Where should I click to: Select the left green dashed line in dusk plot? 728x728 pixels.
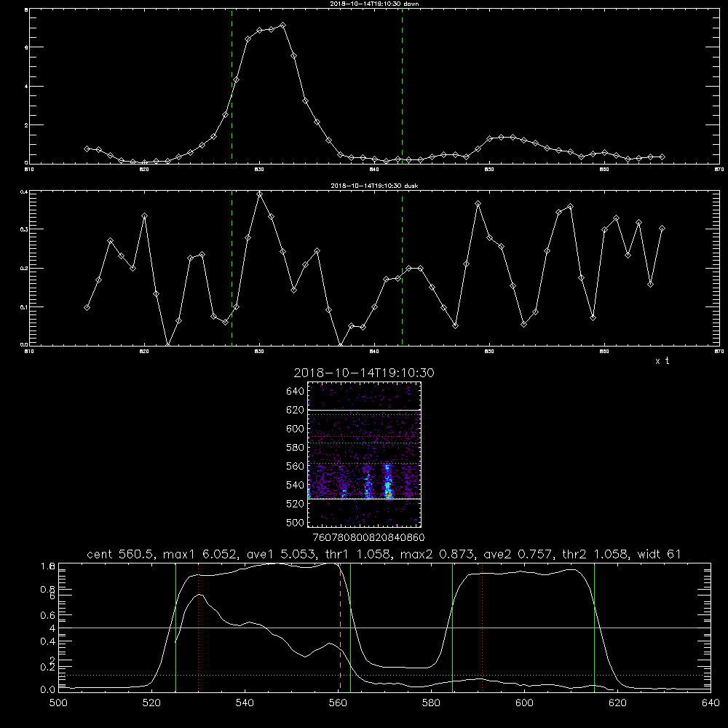(232, 269)
